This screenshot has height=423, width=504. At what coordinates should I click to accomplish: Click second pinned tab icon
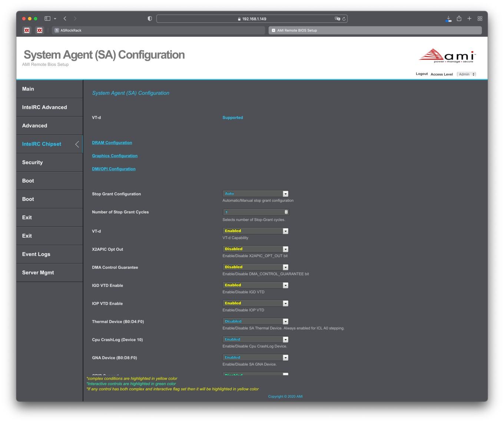(x=40, y=30)
